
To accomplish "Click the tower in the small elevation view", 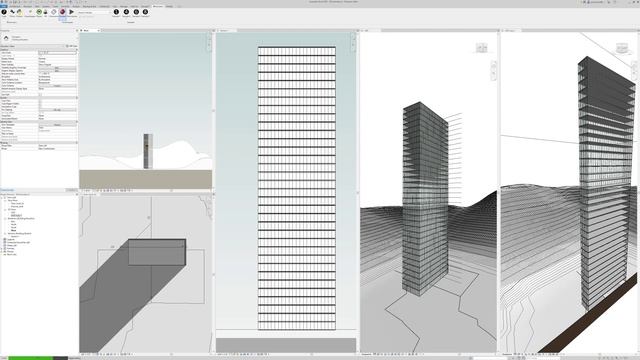I will pyautogui.click(x=148, y=151).
